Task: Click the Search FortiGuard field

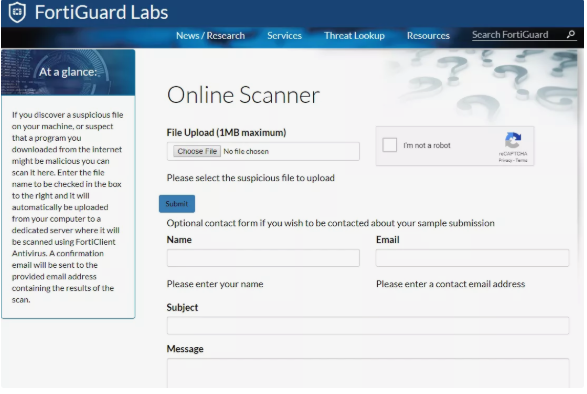Action: click(x=518, y=35)
